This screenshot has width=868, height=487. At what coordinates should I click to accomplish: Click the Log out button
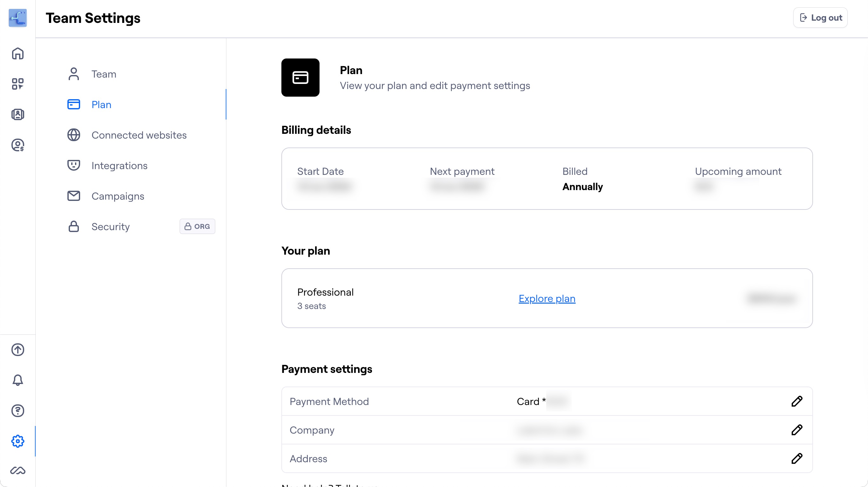coord(820,17)
